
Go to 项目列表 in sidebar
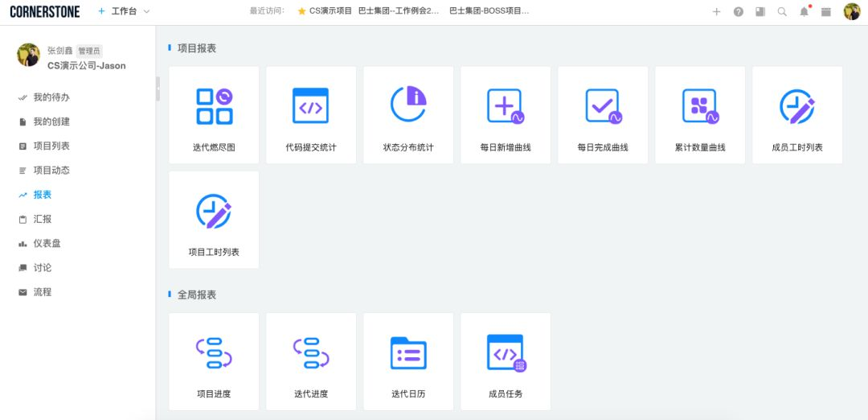click(x=51, y=146)
